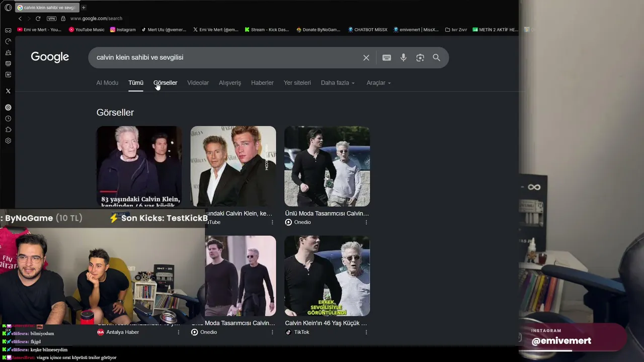The image size is (644, 362).
Task: Go to Google home via logo
Action: tap(50, 57)
